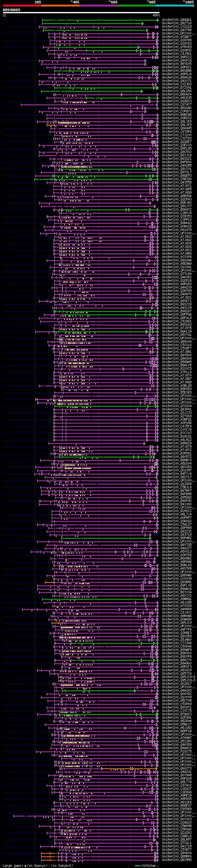This screenshot has width=197, height=868.
Task: Open hit UniRef100_Q9ZT16
Action: point(176,23)
